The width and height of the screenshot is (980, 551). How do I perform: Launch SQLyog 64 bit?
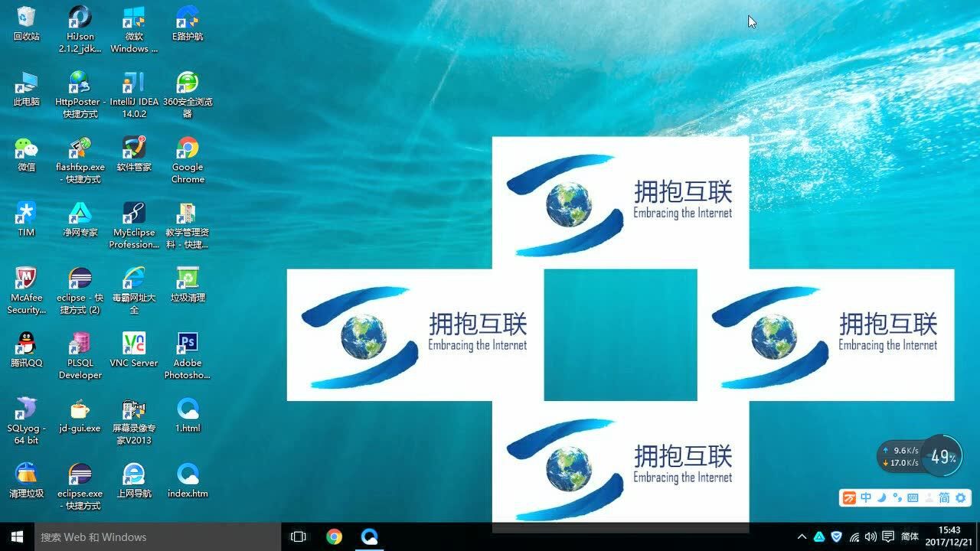pos(25,409)
